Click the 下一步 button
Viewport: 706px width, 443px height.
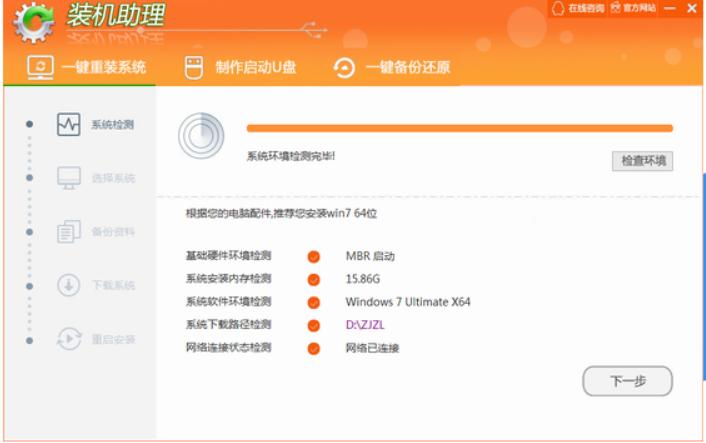(628, 381)
